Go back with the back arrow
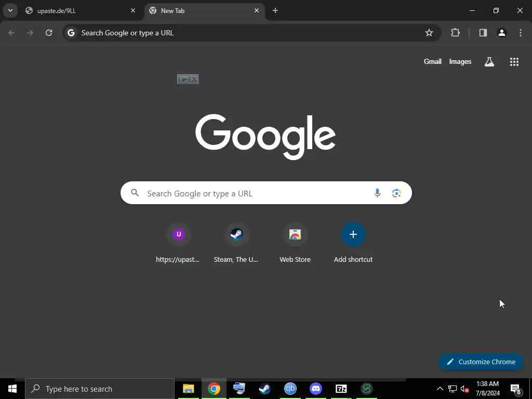Screen dimensions: 532x399 (11, 33)
